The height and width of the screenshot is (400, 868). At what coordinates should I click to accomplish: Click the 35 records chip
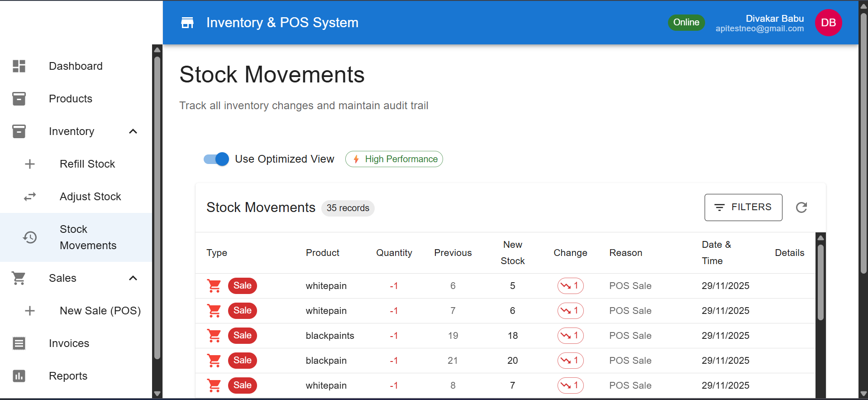(x=348, y=208)
